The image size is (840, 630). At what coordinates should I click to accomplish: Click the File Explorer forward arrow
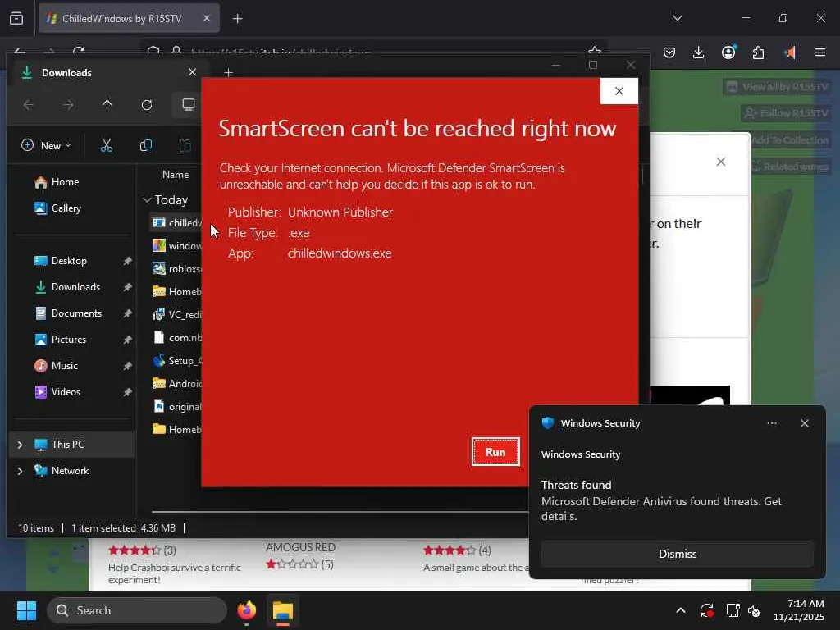point(68,104)
